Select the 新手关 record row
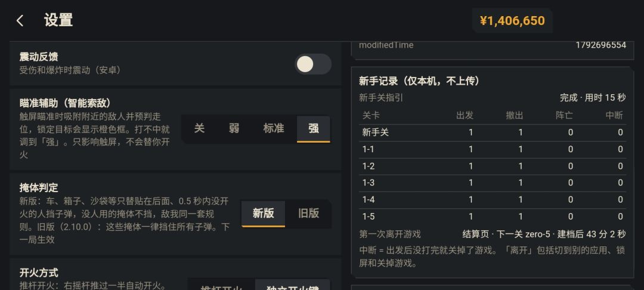The image size is (644, 290). click(493, 132)
